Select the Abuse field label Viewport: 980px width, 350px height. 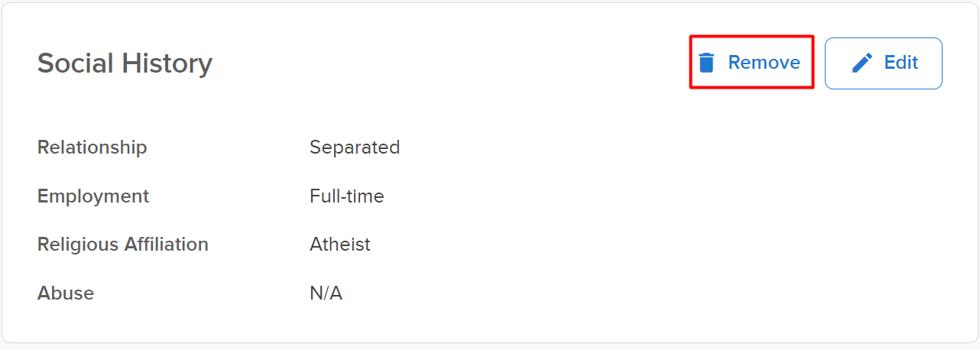click(x=66, y=293)
